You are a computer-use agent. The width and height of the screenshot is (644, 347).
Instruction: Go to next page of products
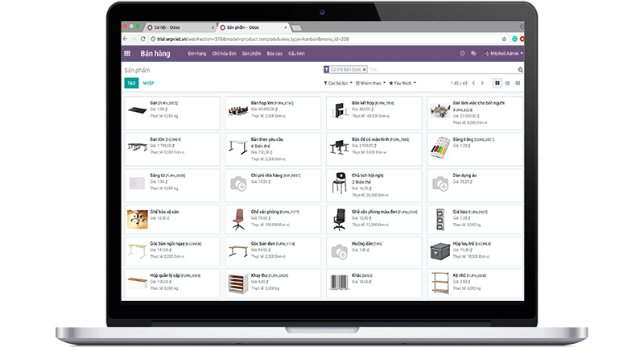coord(482,83)
